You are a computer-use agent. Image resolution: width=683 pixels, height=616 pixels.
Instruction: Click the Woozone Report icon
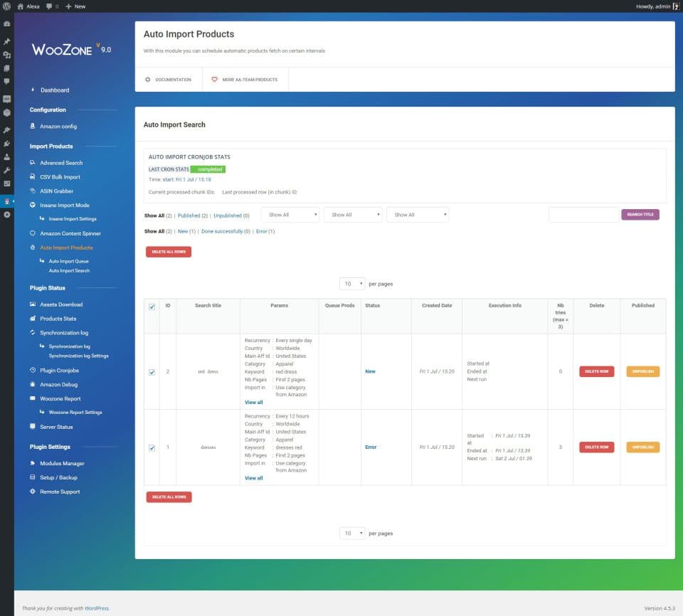tap(33, 398)
